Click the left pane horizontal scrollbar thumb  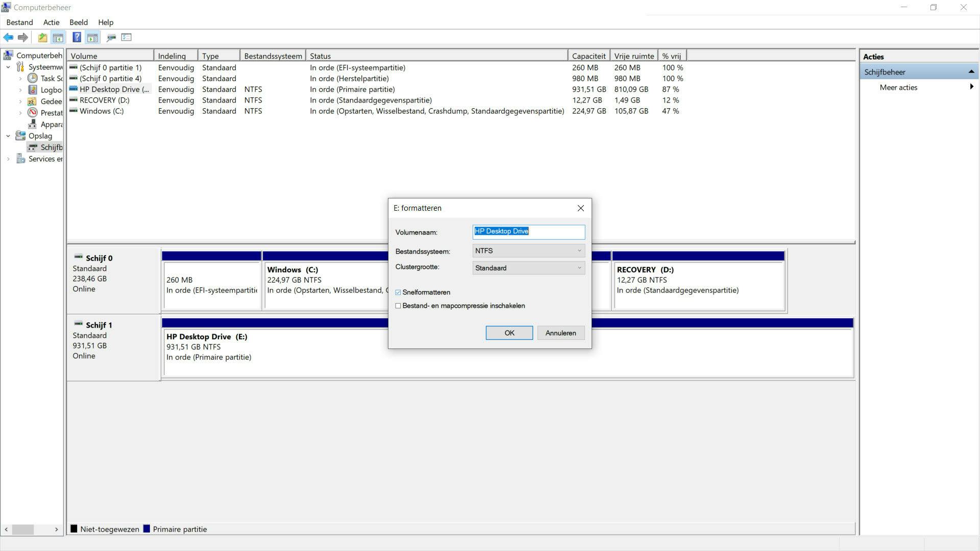point(23,529)
